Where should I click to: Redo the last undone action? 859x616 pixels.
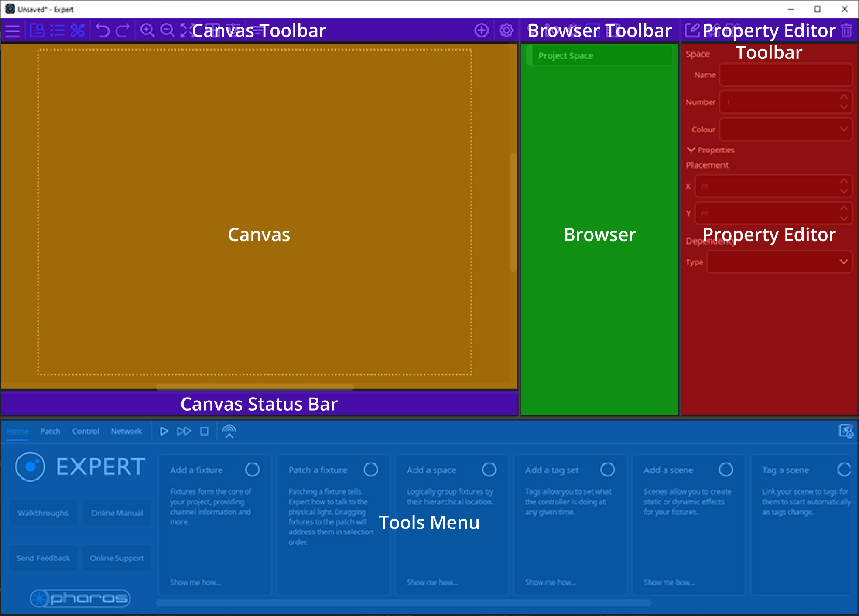pyautogui.click(x=123, y=31)
